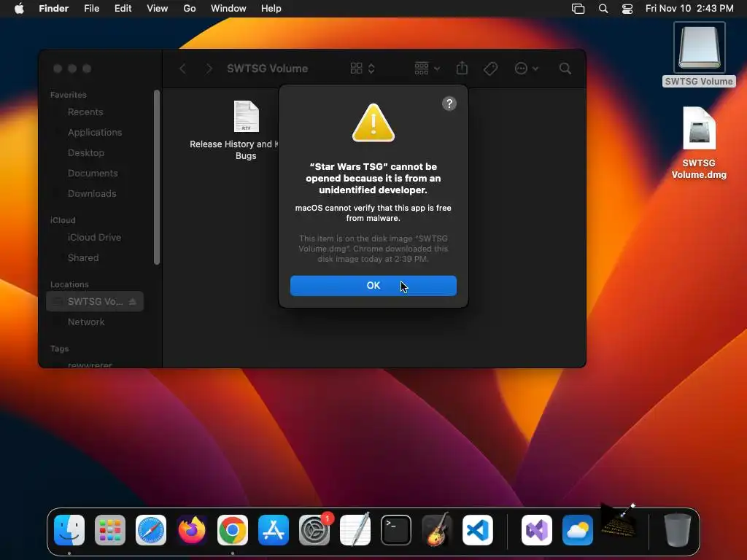Image resolution: width=747 pixels, height=560 pixels.
Task: Open the Trash from the Dock
Action: (678, 530)
